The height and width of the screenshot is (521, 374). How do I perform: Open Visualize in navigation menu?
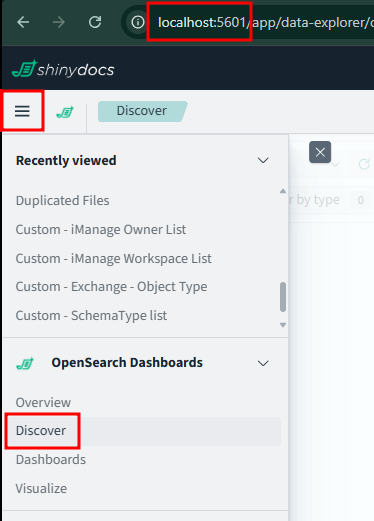click(41, 489)
